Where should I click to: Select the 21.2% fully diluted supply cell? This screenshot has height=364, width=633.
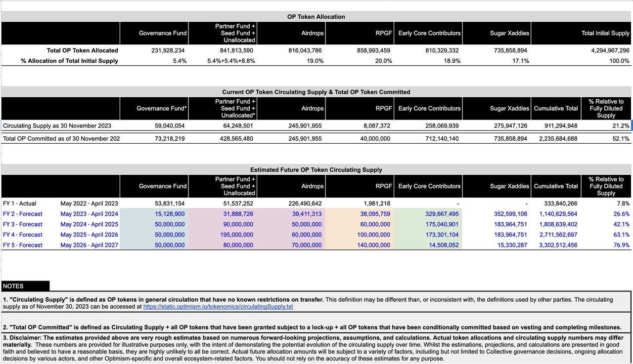coord(620,126)
